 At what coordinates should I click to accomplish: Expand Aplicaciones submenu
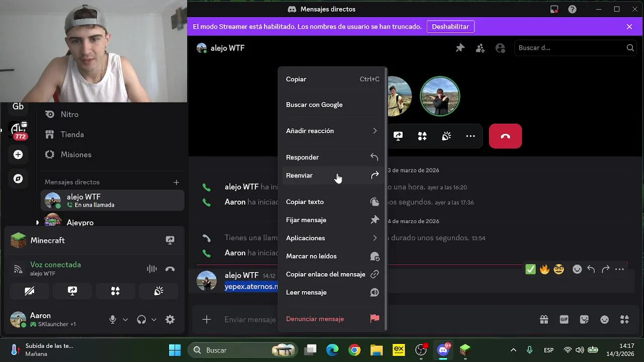tap(333, 238)
